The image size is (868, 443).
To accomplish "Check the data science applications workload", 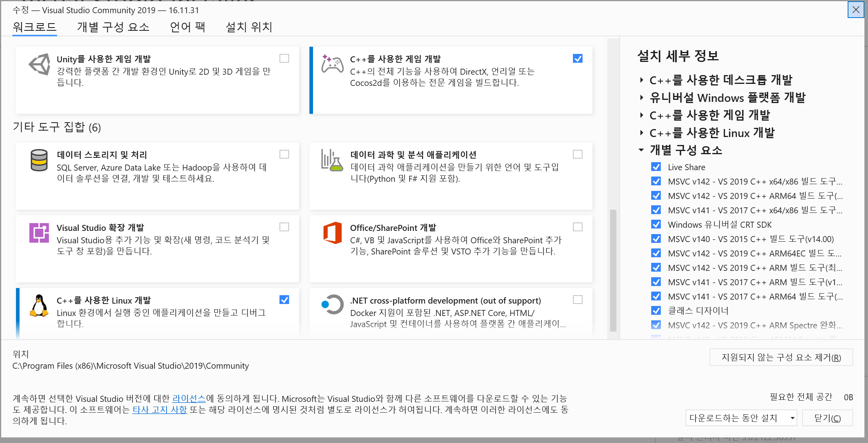I will tap(578, 154).
